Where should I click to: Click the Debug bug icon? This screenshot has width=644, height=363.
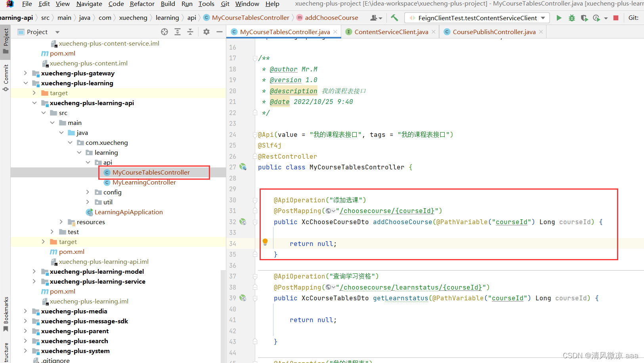[x=571, y=18]
